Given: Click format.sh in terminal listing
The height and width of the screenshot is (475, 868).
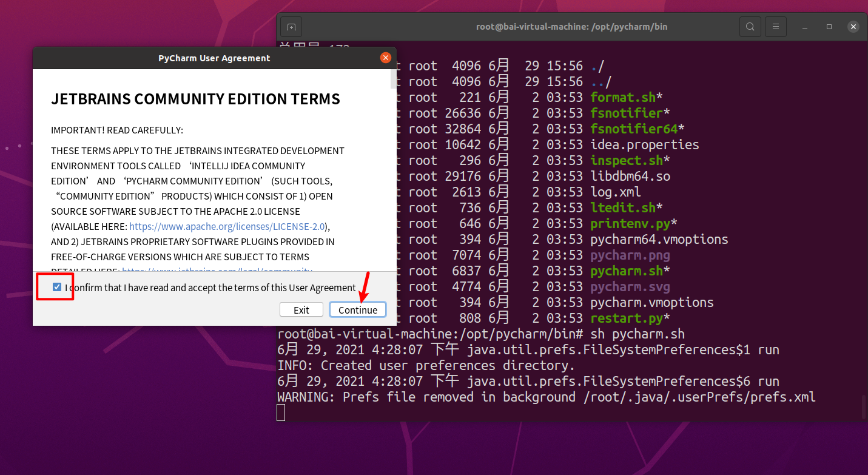Looking at the screenshot, I should [x=623, y=97].
